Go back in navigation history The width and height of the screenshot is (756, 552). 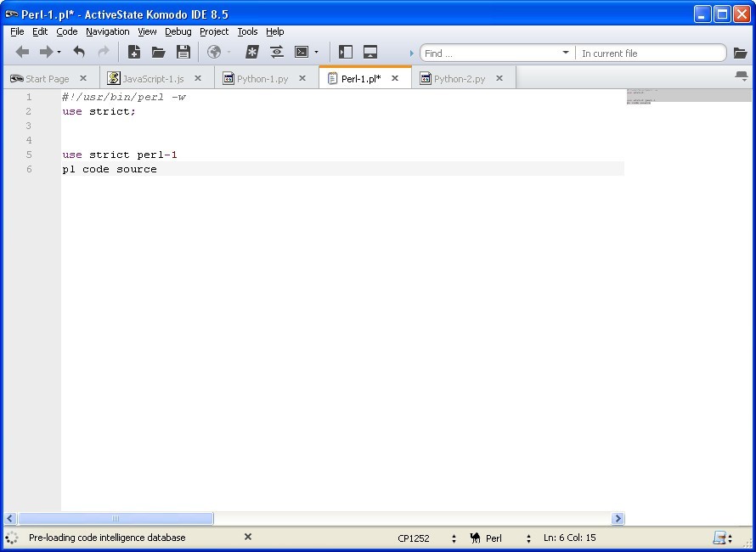pos(22,52)
